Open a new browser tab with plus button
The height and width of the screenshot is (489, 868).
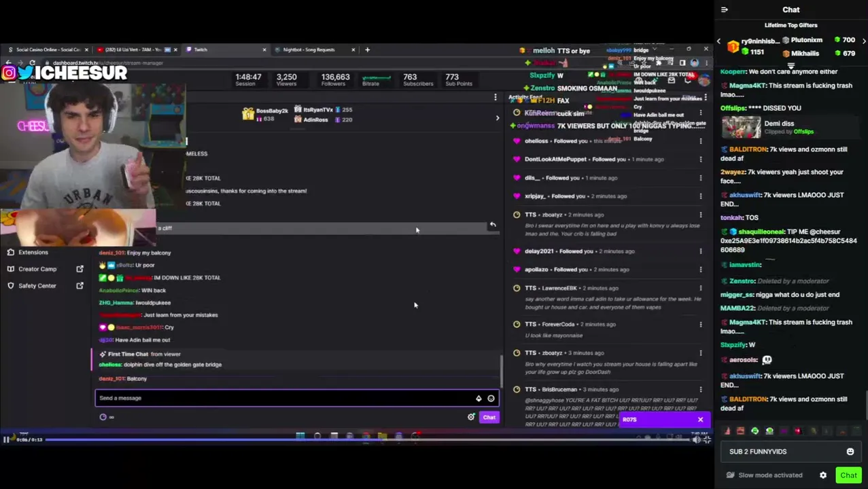[367, 50]
